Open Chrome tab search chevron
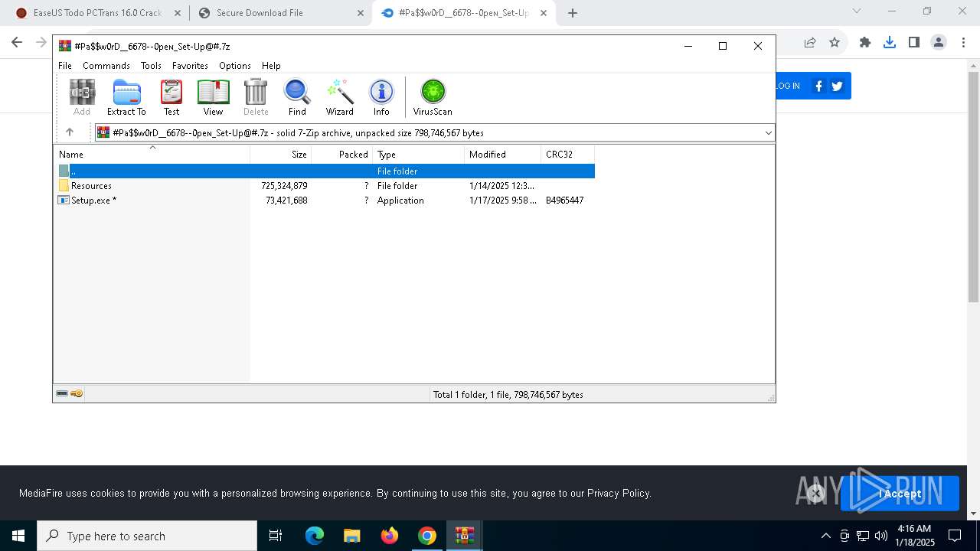 (x=857, y=11)
